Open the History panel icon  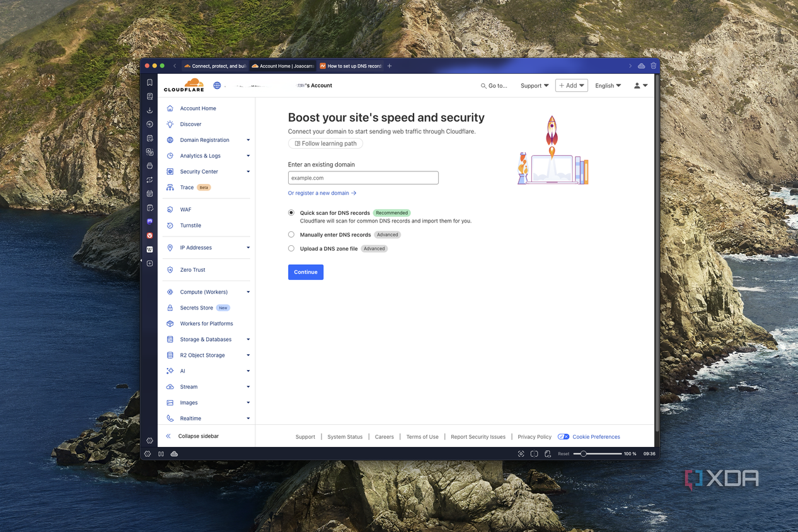(149, 124)
